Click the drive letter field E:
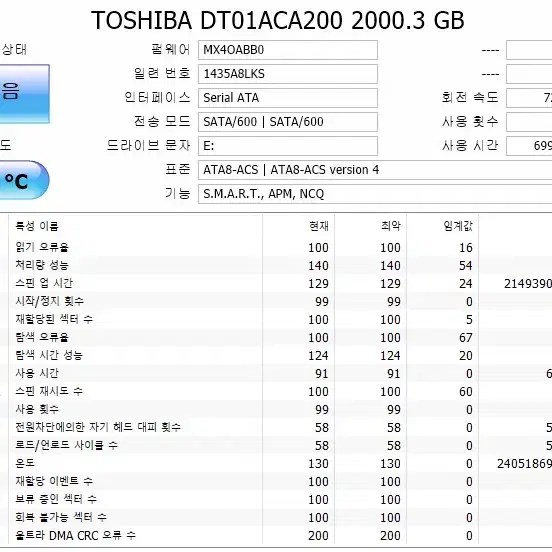The height and width of the screenshot is (552, 552). pyautogui.click(x=288, y=146)
